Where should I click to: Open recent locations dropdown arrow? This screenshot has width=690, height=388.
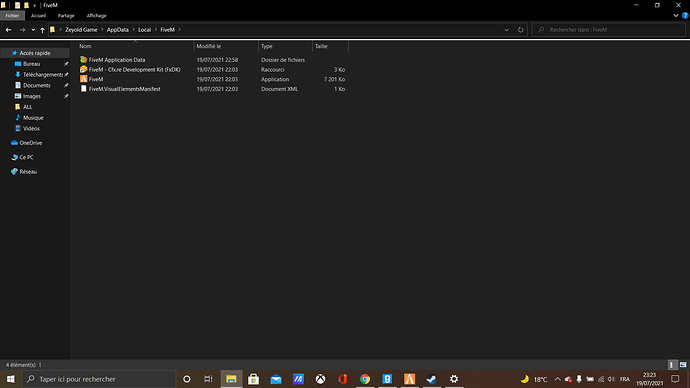(x=33, y=30)
